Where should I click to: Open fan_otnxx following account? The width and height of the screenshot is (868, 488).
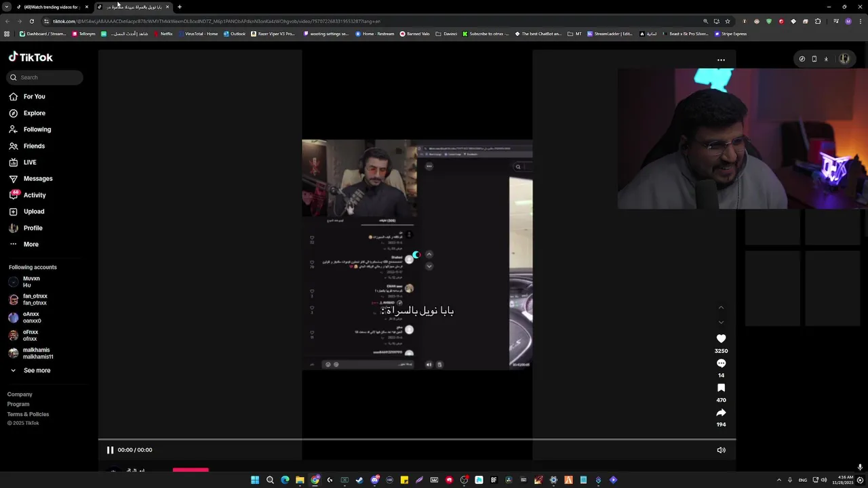click(x=28, y=300)
